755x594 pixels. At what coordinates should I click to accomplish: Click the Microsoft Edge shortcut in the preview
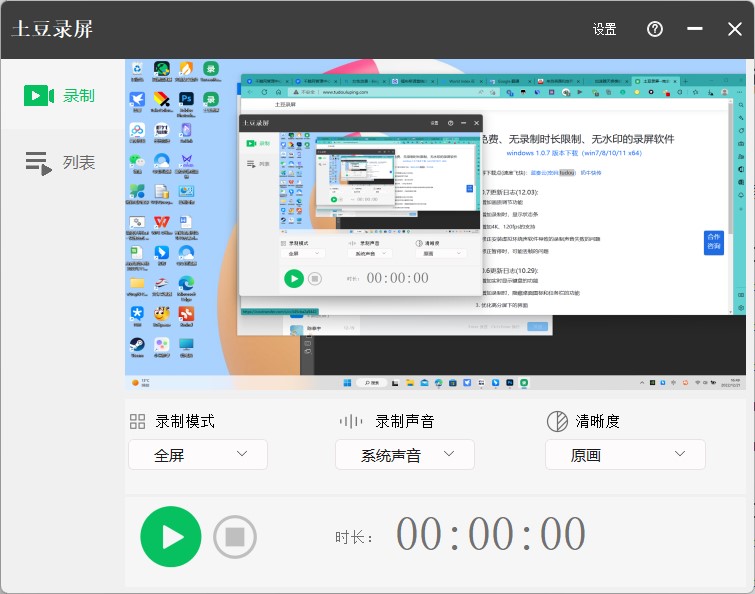click(x=186, y=288)
